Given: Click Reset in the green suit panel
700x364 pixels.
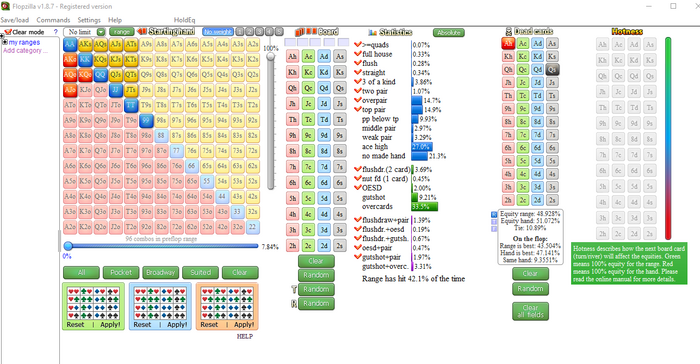Looking at the screenshot, I should click(75, 325).
